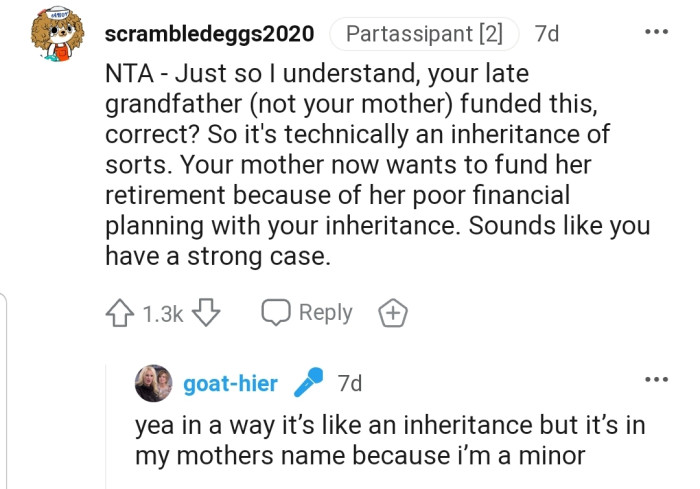Go to the goat-hier username link
700x489 pixels.
coord(231,383)
